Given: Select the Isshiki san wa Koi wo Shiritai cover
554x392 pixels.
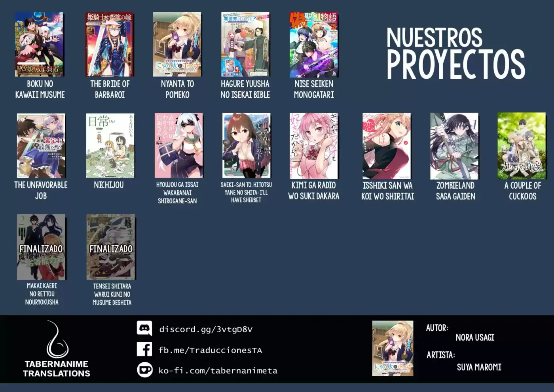Looking at the screenshot, I should pyautogui.click(x=387, y=146).
